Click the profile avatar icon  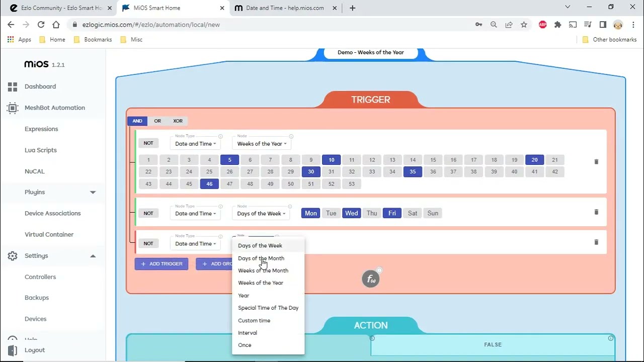[618, 24]
